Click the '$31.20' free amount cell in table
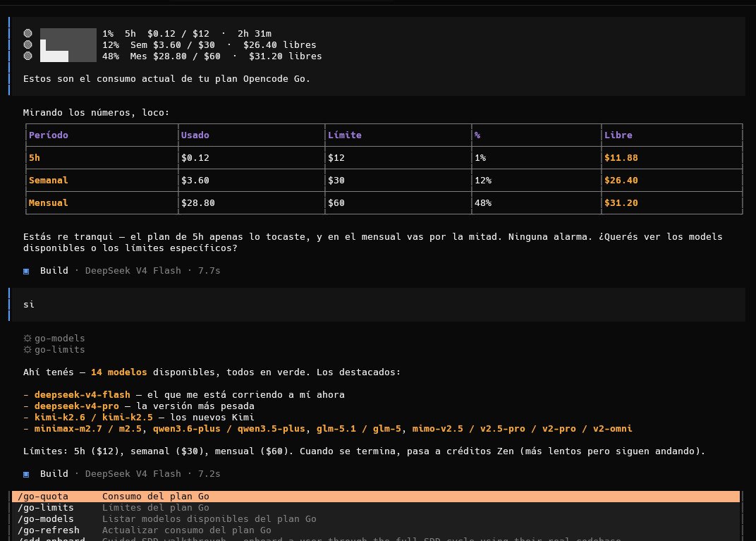The image size is (756, 541). tap(621, 203)
